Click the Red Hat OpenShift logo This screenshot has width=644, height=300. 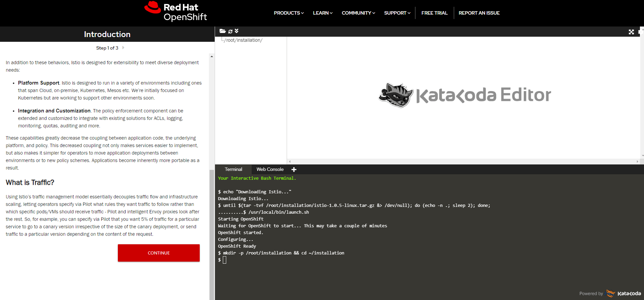click(x=176, y=12)
